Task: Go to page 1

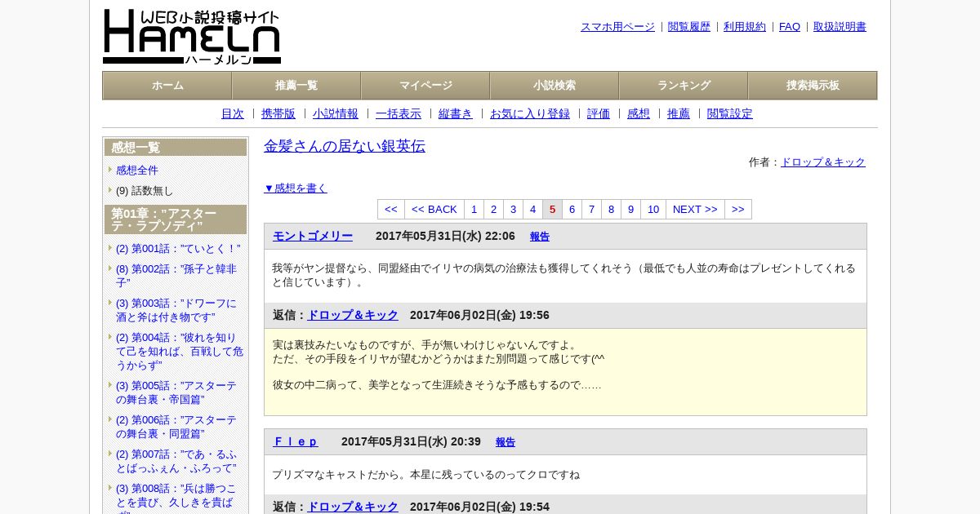Action: (x=474, y=209)
